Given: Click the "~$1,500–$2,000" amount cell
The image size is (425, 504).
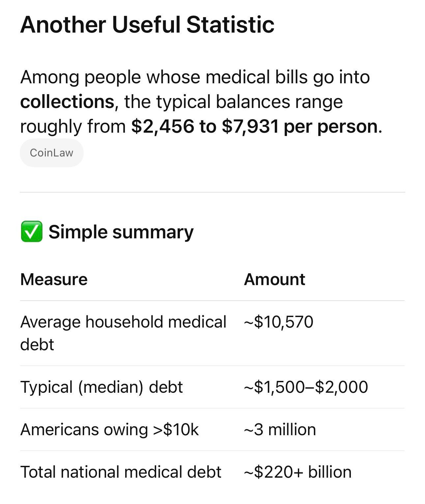Looking at the screenshot, I should coord(306,387).
